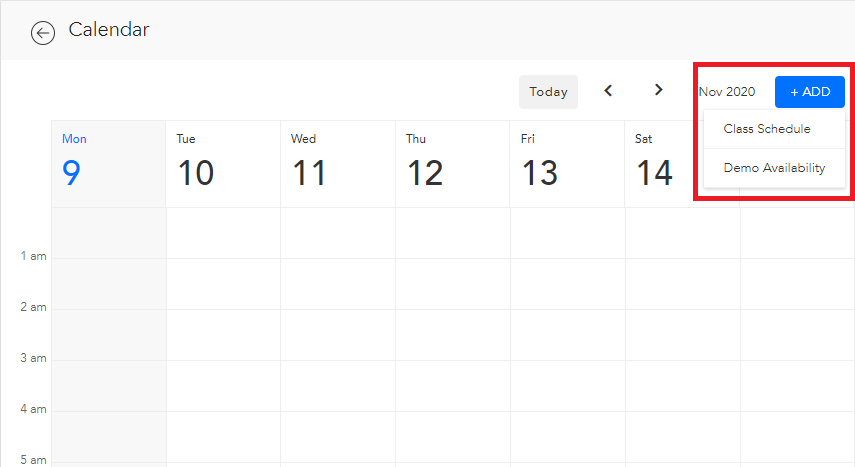Click the 4 am slot on Friday
855x467 pixels.
click(568, 436)
